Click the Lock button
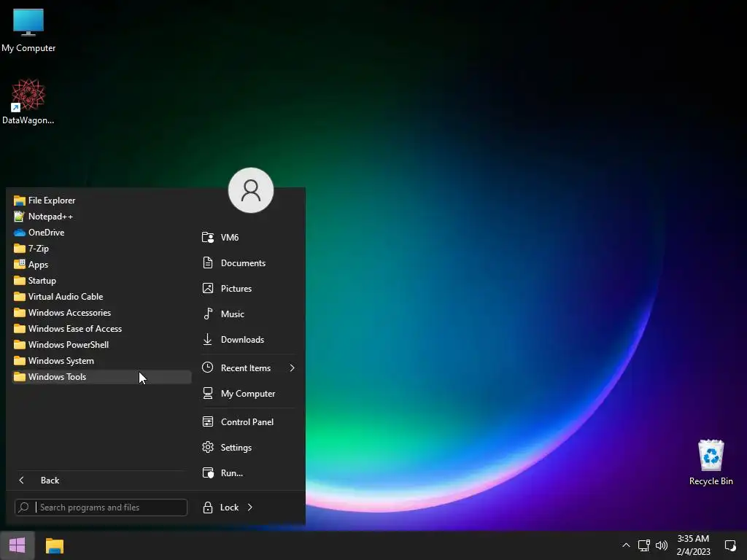 [x=220, y=507]
